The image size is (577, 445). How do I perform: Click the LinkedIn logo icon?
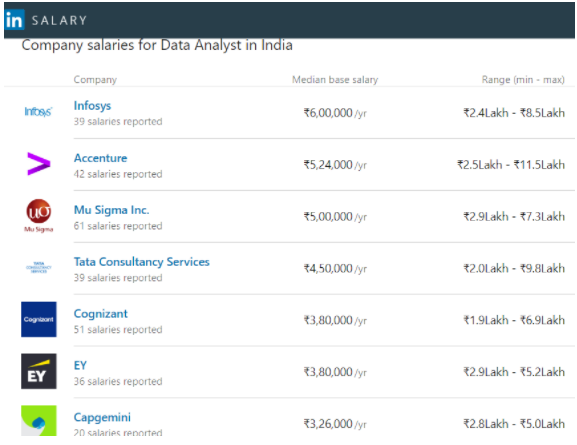pos(15,20)
